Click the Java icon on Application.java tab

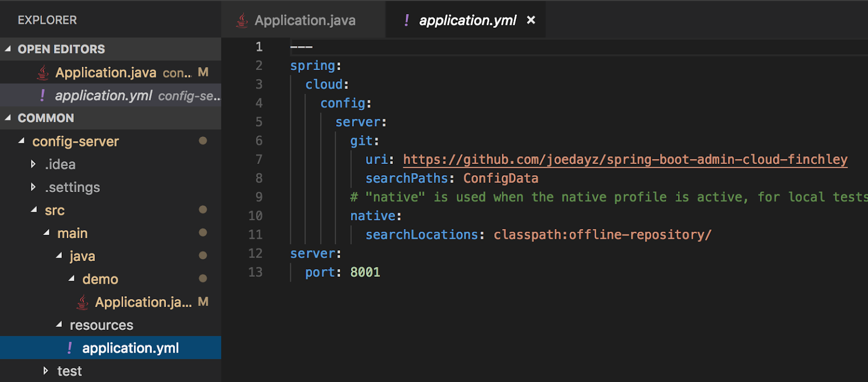(x=242, y=21)
